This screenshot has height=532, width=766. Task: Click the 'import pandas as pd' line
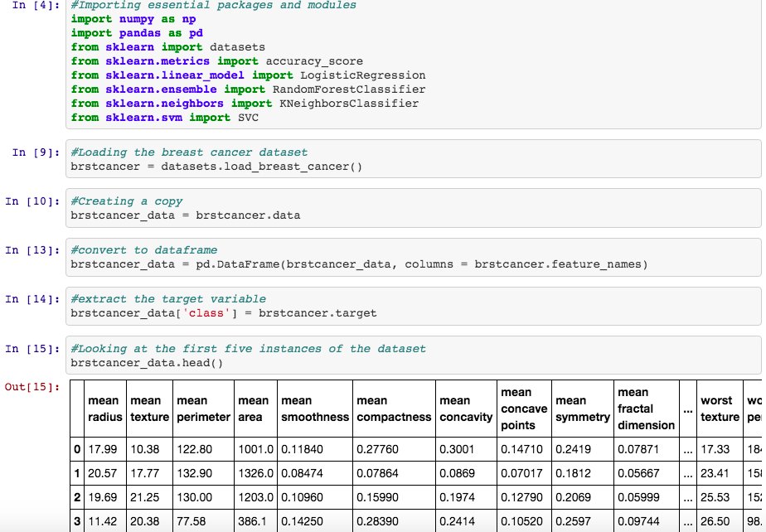137,33
